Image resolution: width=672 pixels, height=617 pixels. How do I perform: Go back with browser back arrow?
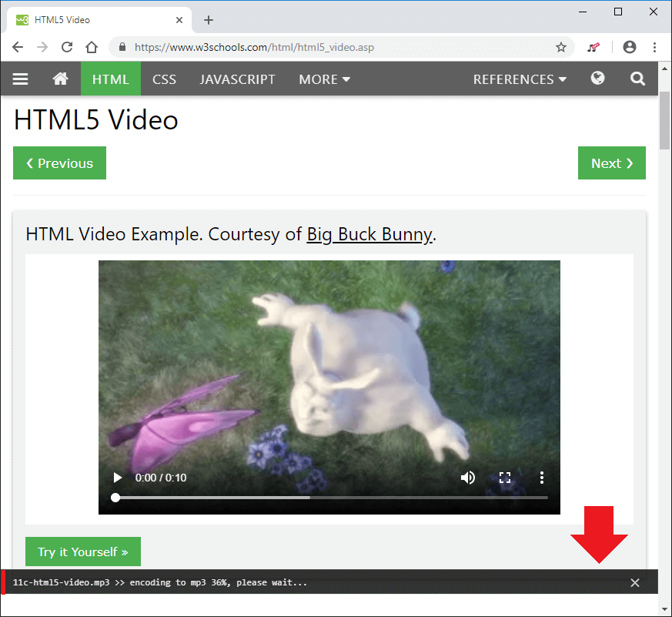tap(18, 47)
